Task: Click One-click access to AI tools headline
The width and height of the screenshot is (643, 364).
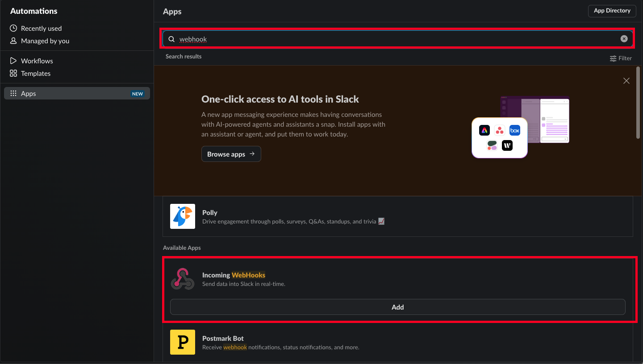Action: tap(280, 99)
